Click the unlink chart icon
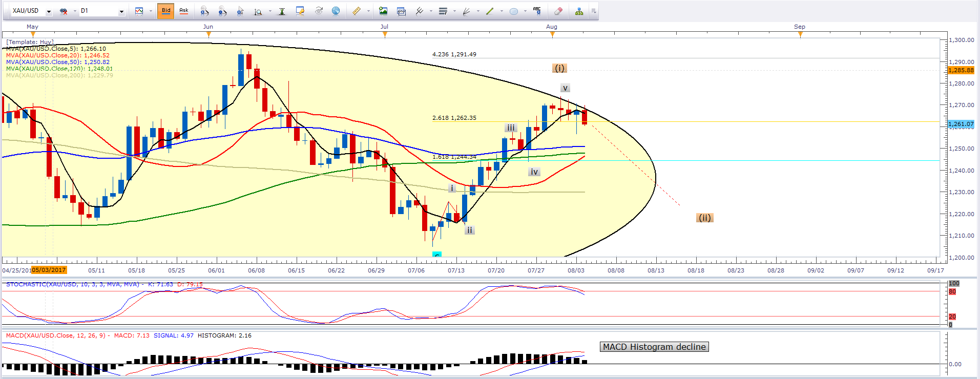 (x=64, y=11)
